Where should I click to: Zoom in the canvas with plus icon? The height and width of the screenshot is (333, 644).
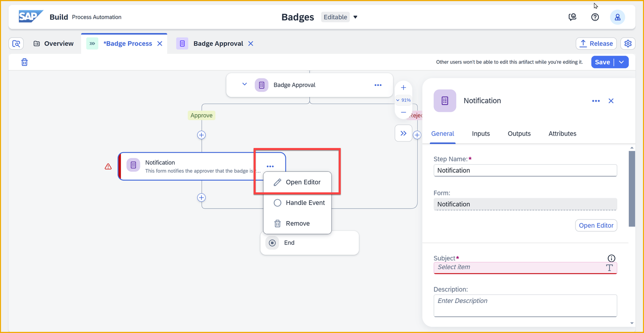403,88
